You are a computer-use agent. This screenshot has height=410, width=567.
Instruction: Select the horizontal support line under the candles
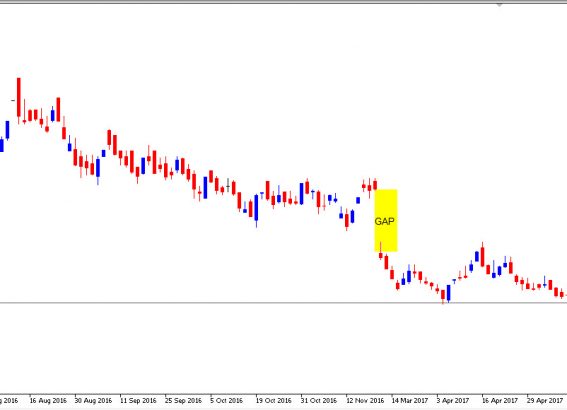click(284, 303)
